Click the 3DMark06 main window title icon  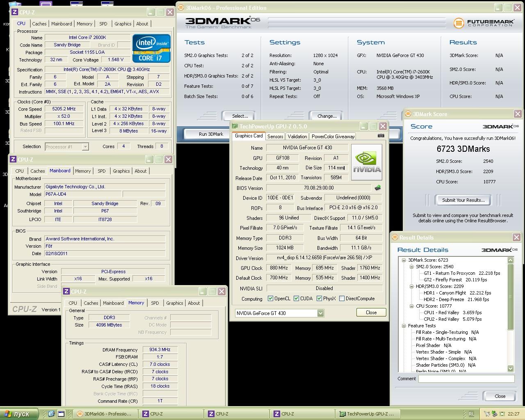[x=181, y=8]
